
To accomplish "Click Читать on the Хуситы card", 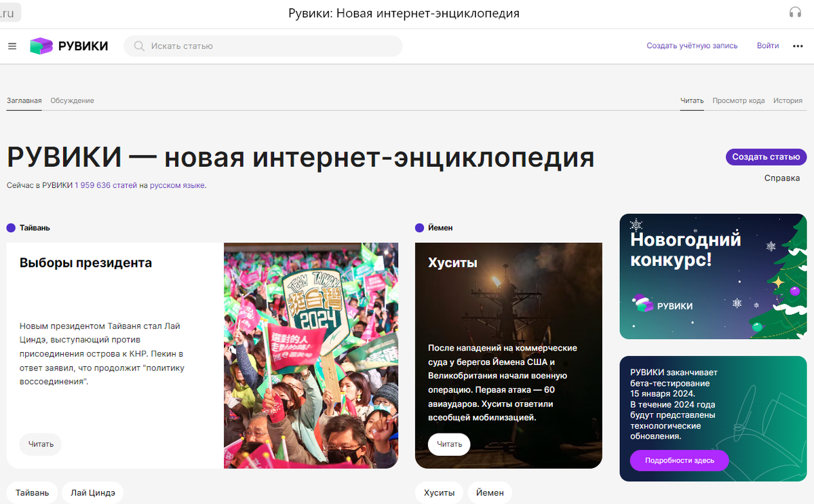I will click(x=449, y=444).
